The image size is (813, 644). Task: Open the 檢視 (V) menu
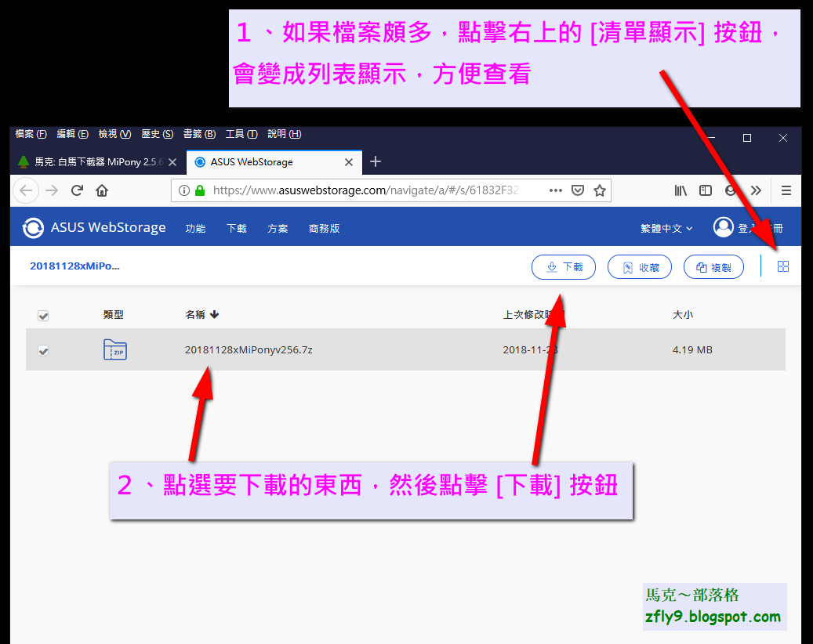tap(114, 134)
